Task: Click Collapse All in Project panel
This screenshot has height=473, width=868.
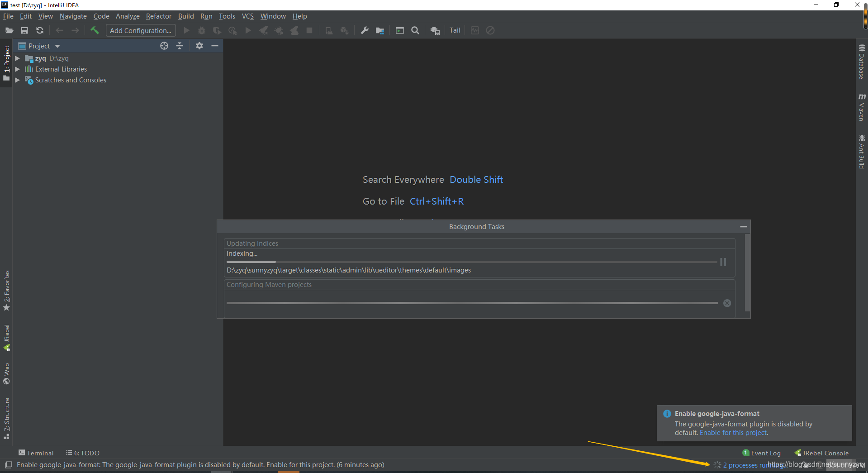Action: pos(180,46)
